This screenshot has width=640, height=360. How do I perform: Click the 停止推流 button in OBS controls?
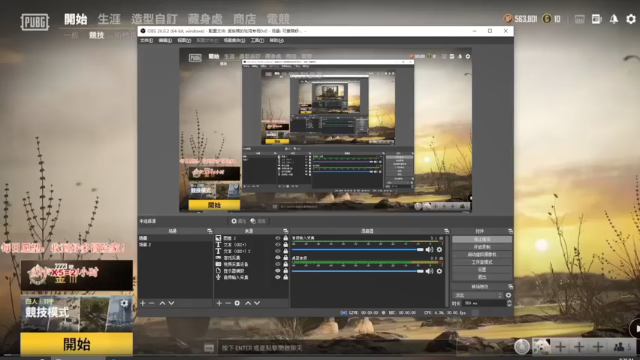tap(482, 239)
